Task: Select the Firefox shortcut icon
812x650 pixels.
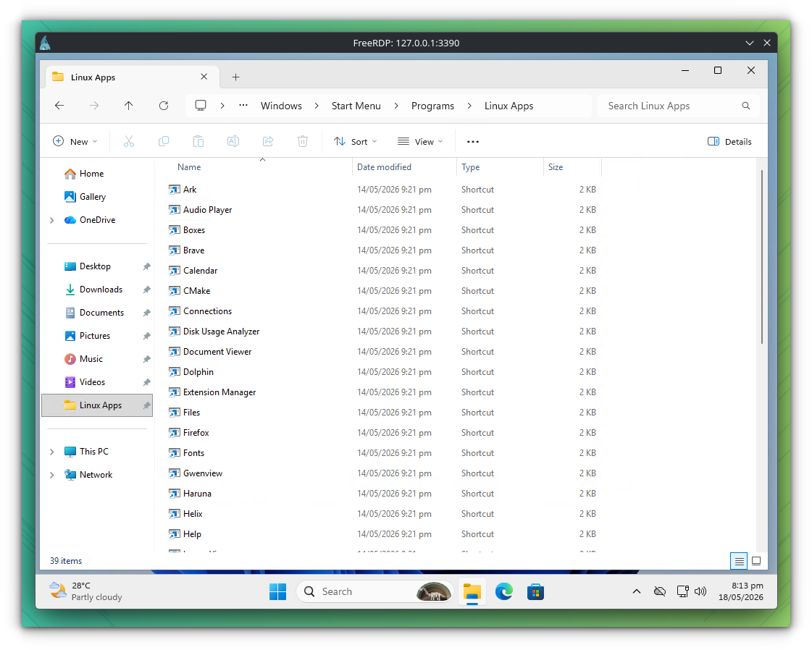Action: (175, 433)
